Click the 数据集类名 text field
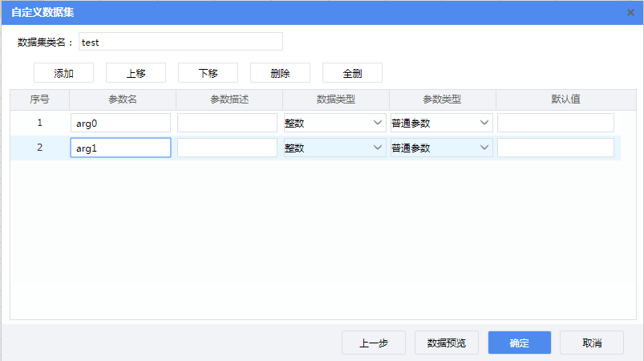 click(x=180, y=42)
